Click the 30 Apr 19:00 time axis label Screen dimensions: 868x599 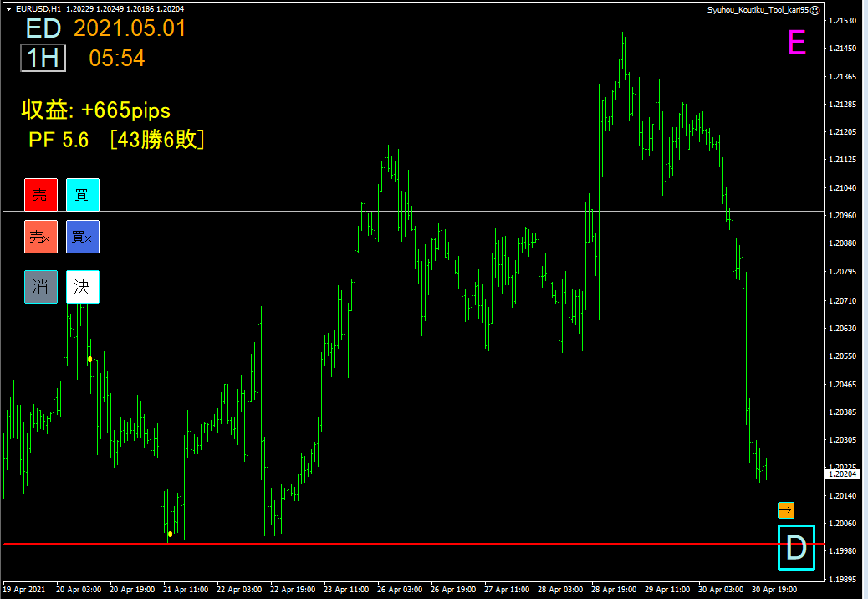coord(774,590)
